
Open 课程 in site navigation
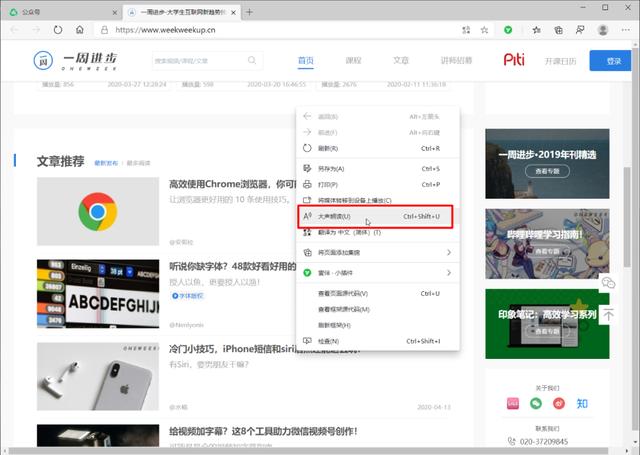353,60
